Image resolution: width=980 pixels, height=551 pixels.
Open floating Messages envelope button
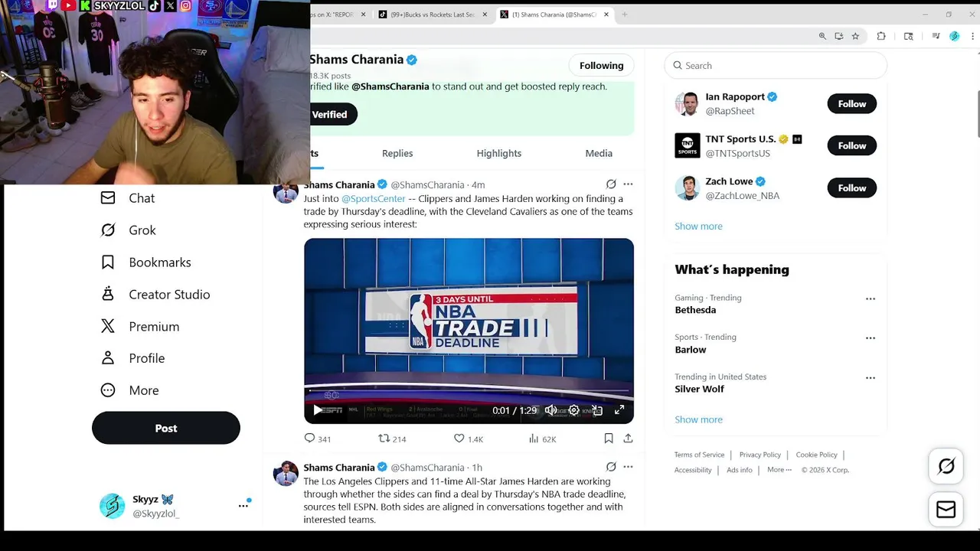[946, 510]
